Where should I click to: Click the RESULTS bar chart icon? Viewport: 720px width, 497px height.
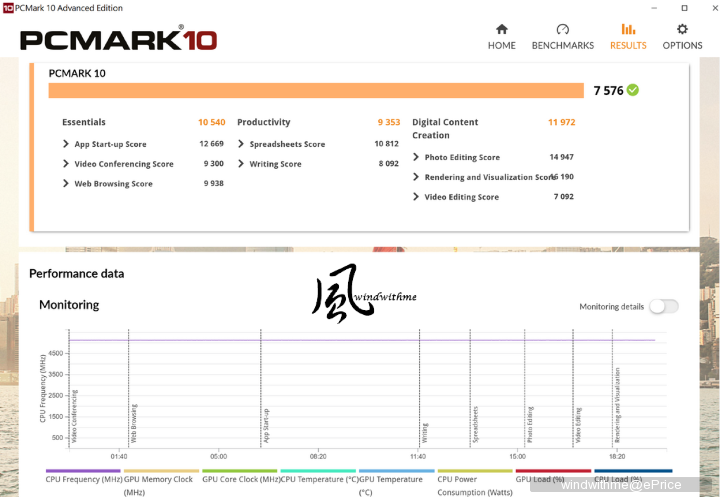[x=628, y=29]
